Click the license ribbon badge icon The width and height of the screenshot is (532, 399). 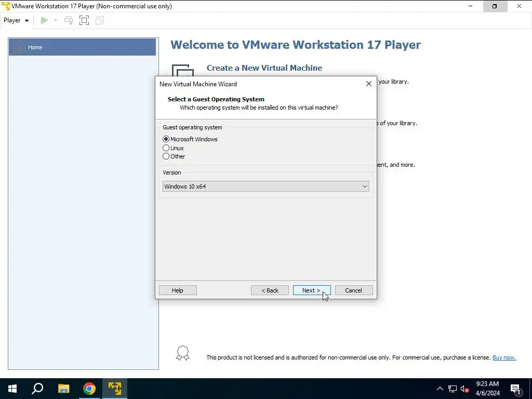click(183, 353)
